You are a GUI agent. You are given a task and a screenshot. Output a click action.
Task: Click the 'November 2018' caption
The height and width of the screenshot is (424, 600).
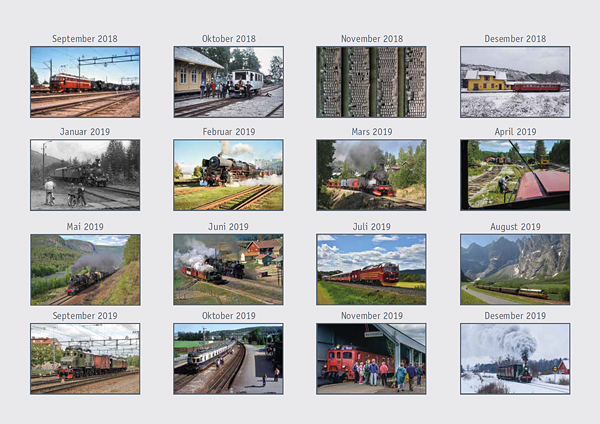point(372,39)
